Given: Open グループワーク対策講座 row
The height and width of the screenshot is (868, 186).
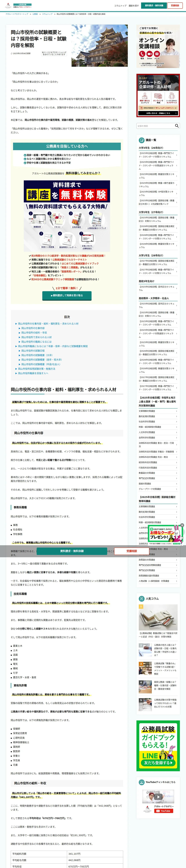Looking at the screenshot, I should tap(158, 489).
